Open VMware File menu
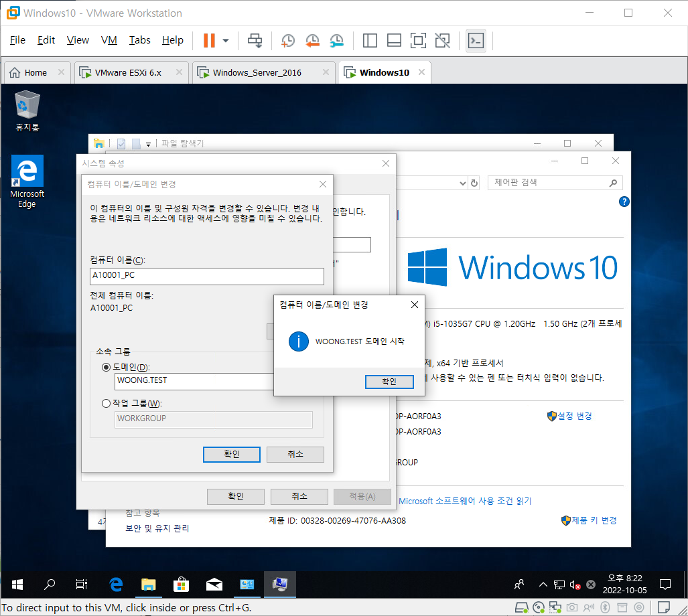Image resolution: width=688 pixels, height=616 pixels. [x=17, y=40]
